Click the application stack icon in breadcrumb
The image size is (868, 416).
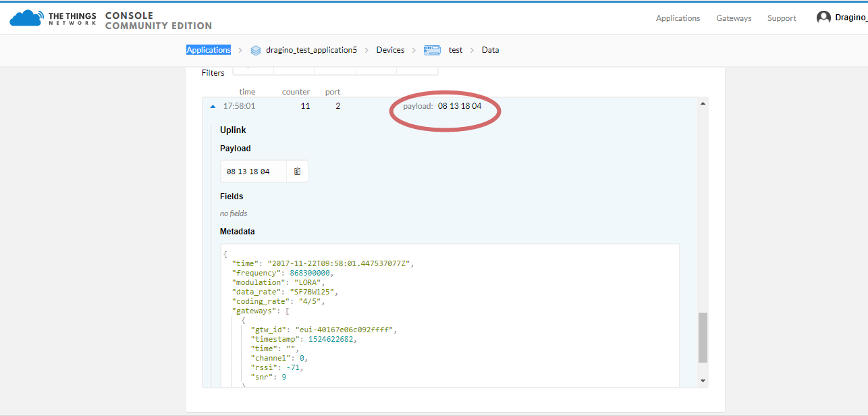coord(256,50)
